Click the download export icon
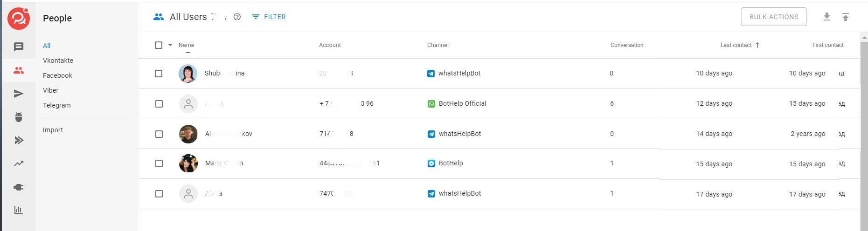The height and width of the screenshot is (231, 868). [x=827, y=17]
